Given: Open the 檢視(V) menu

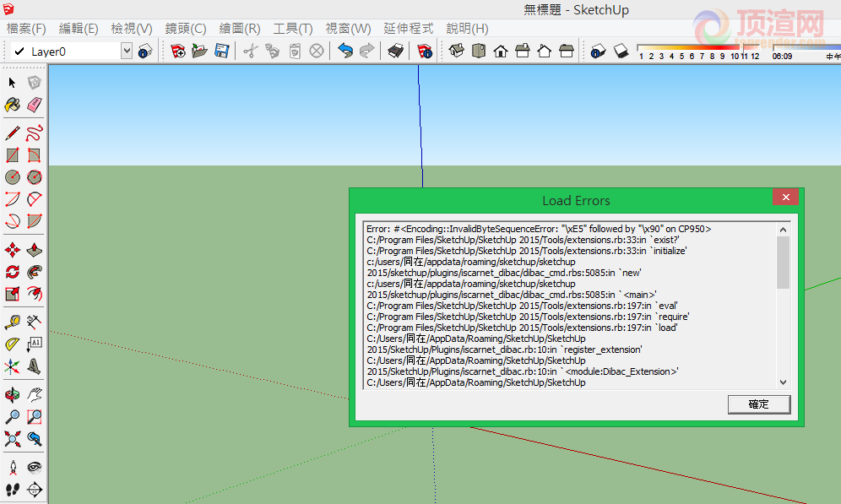Looking at the screenshot, I should [x=132, y=29].
